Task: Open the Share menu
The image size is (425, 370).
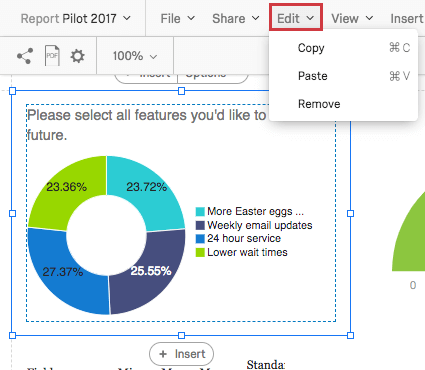Action: tap(236, 18)
